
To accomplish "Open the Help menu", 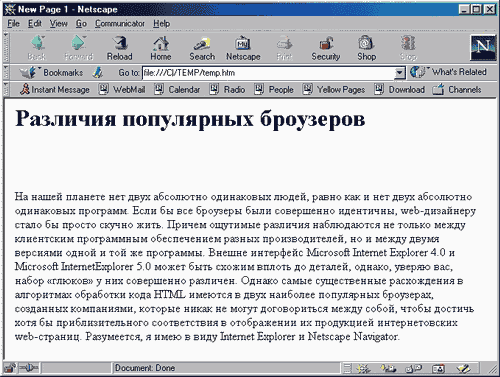I will tap(162, 24).
